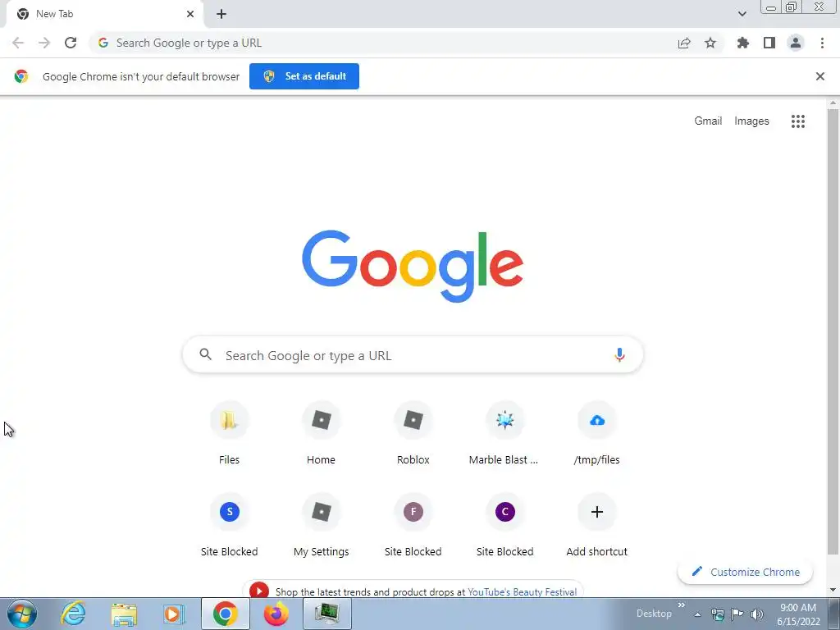The width and height of the screenshot is (840, 630).
Task: Click the back navigation arrow
Action: [x=18, y=43]
